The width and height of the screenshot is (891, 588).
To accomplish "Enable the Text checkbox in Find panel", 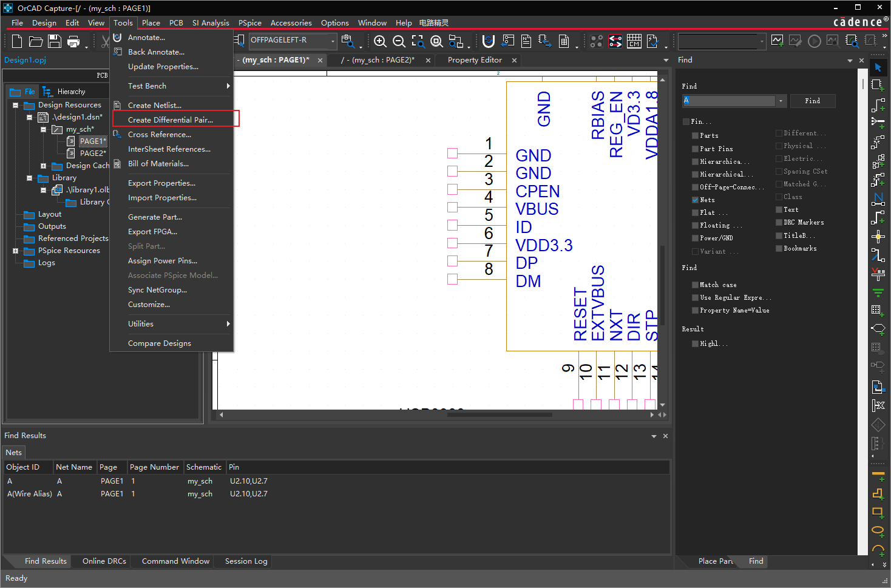I will pyautogui.click(x=779, y=210).
